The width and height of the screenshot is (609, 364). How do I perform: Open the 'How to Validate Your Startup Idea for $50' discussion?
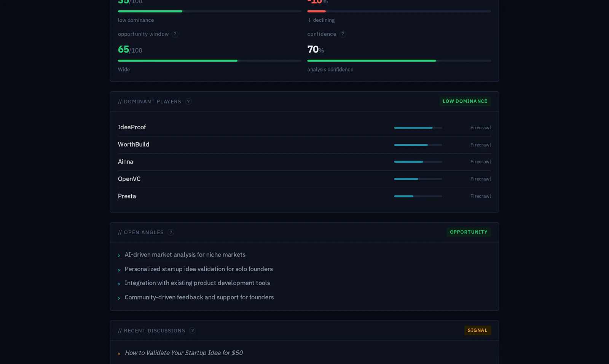[x=184, y=353]
